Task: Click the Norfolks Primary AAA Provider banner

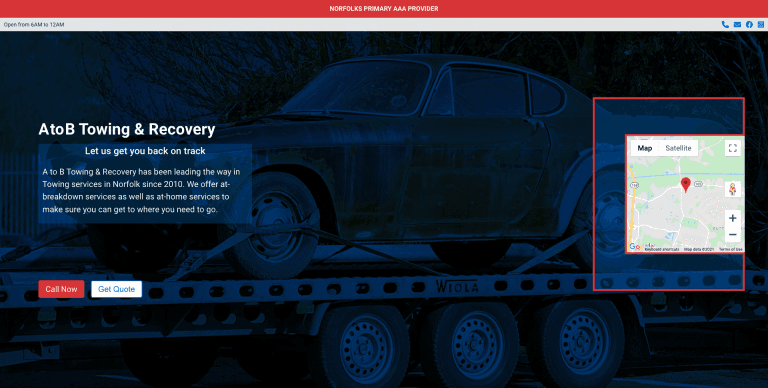Action: tap(384, 9)
